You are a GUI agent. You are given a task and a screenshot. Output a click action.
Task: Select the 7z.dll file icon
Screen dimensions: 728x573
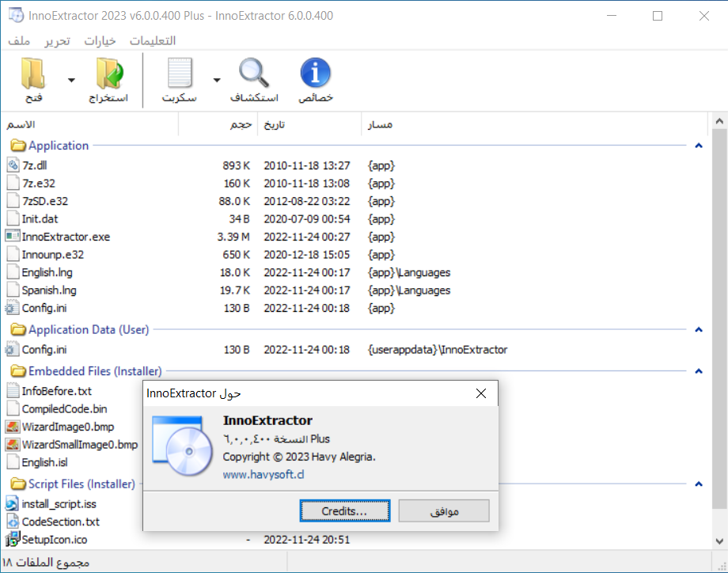[13, 165]
